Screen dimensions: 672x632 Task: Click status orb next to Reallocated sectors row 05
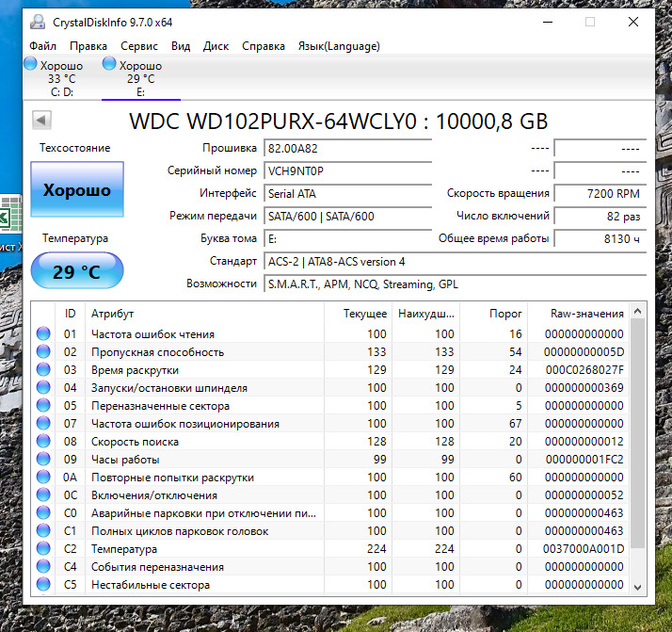(x=43, y=406)
